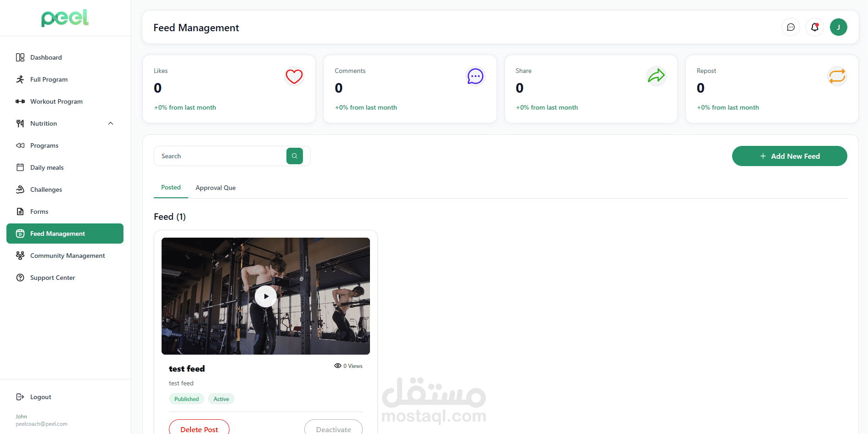
Task: Click the Daily meals calendar icon
Action: (20, 167)
